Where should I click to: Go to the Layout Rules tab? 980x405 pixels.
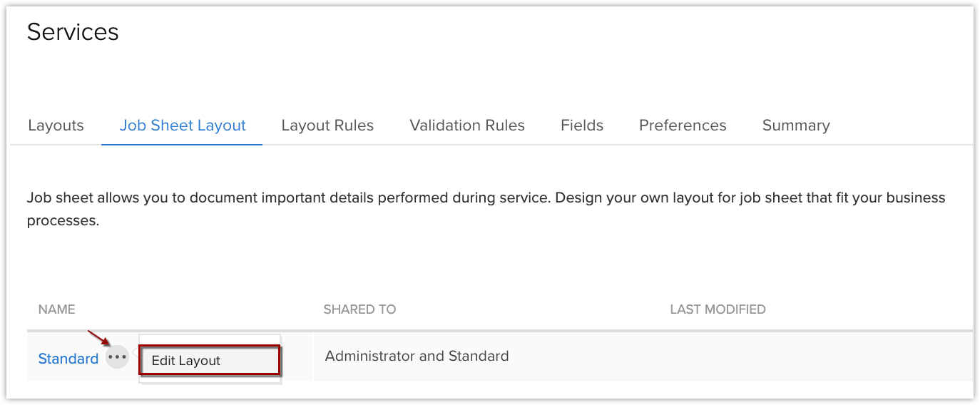[327, 125]
